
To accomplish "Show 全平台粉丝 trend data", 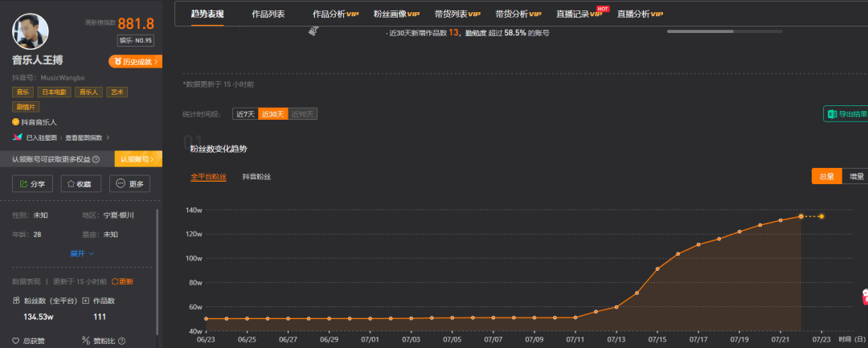I will point(208,177).
